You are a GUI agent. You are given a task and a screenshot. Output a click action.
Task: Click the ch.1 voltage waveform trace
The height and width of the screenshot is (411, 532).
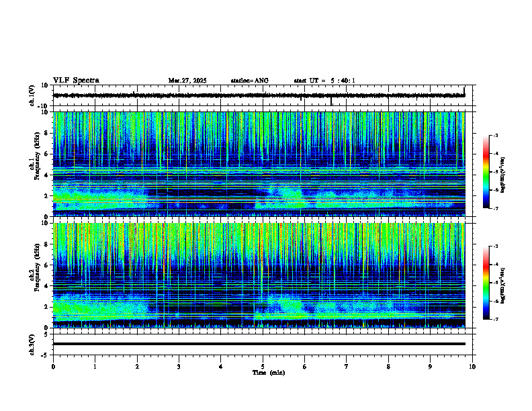point(259,95)
